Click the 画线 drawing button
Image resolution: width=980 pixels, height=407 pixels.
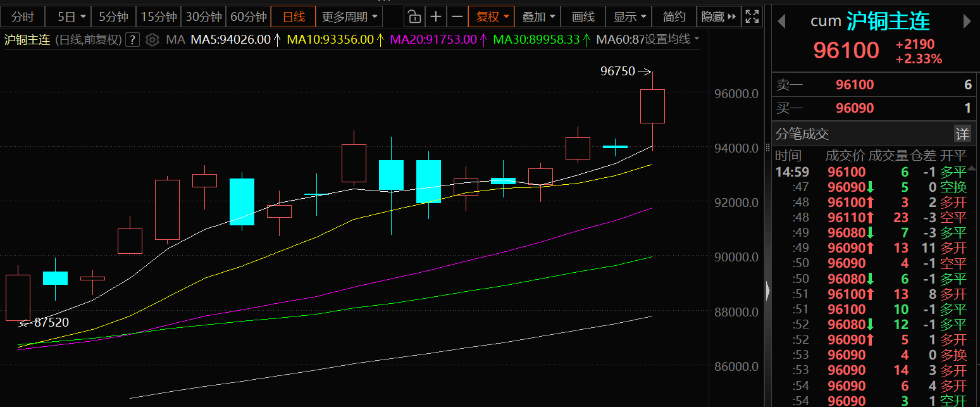(x=583, y=16)
